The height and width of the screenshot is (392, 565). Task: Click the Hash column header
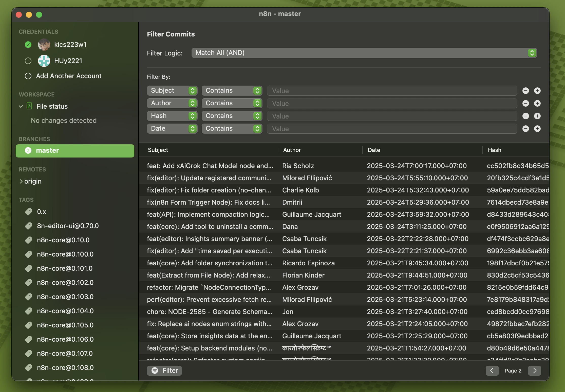pyautogui.click(x=495, y=150)
